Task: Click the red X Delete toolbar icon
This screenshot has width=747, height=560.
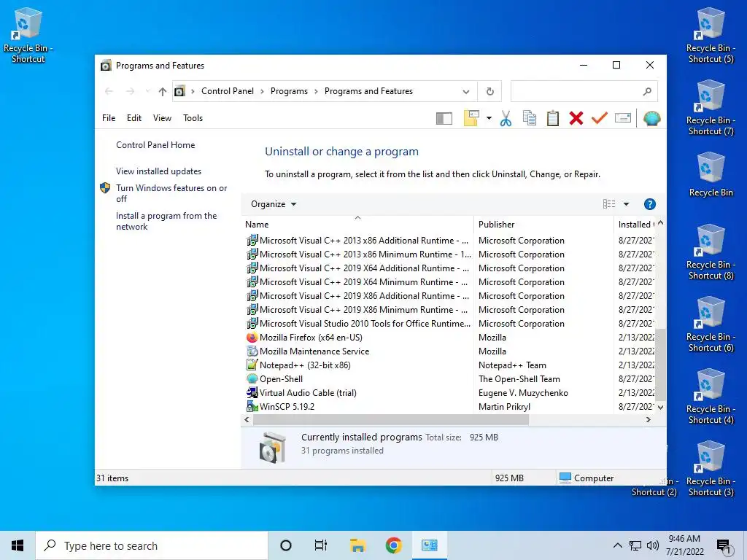Action: [576, 118]
